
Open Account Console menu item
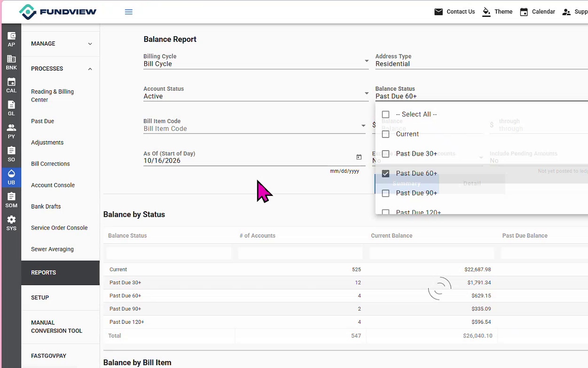click(53, 185)
